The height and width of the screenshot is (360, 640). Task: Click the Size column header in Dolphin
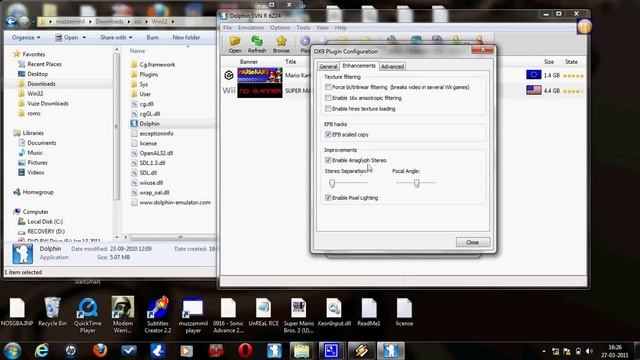click(x=549, y=62)
